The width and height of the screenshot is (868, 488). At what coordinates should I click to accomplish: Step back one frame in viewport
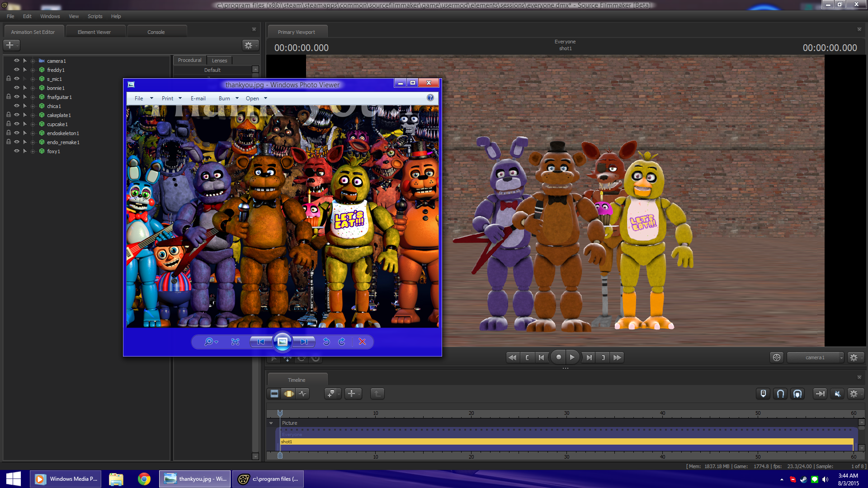541,357
